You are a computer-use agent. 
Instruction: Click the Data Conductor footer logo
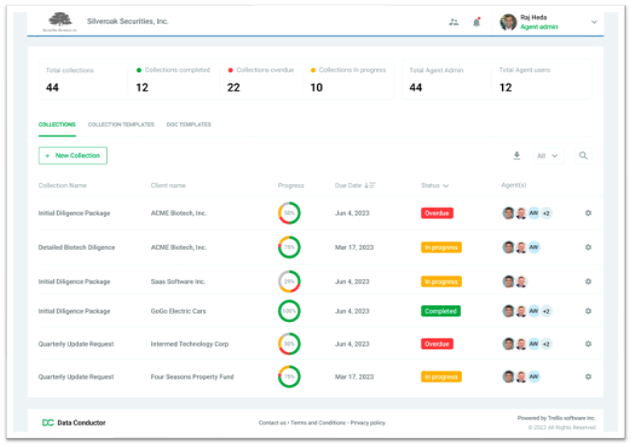click(74, 423)
